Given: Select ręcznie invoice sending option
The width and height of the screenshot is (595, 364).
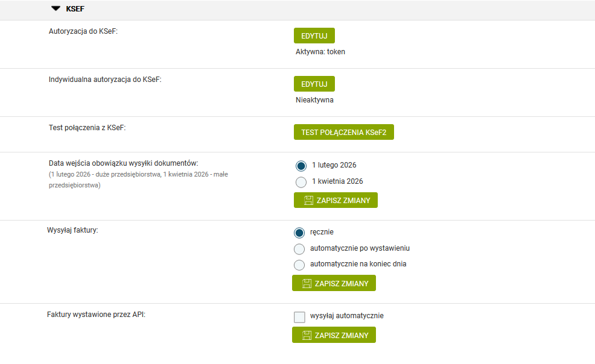Looking at the screenshot, I should tap(299, 233).
